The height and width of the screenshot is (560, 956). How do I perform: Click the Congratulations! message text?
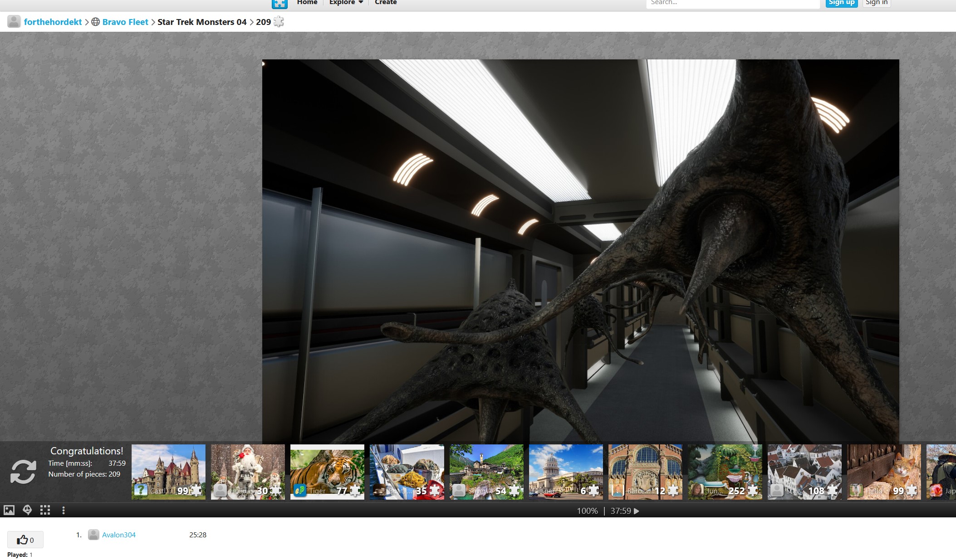pos(87,451)
